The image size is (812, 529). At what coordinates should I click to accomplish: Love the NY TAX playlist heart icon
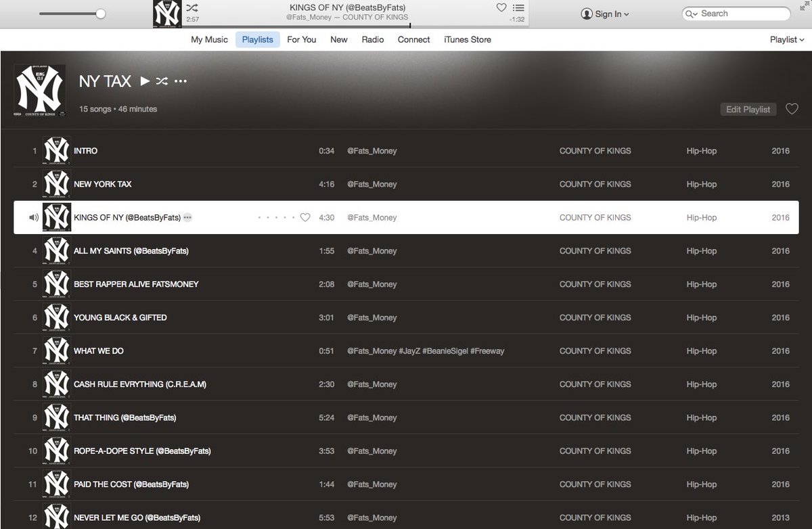[792, 109]
